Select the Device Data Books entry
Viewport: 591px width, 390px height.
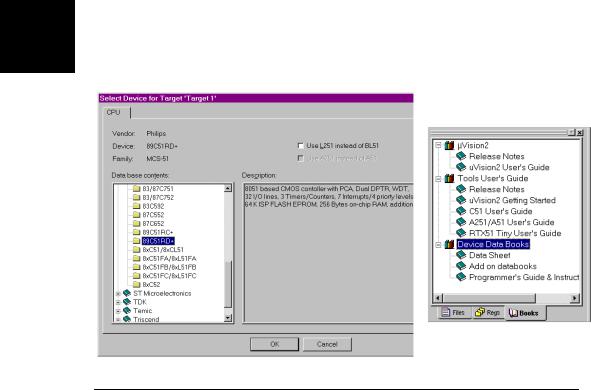coord(493,244)
